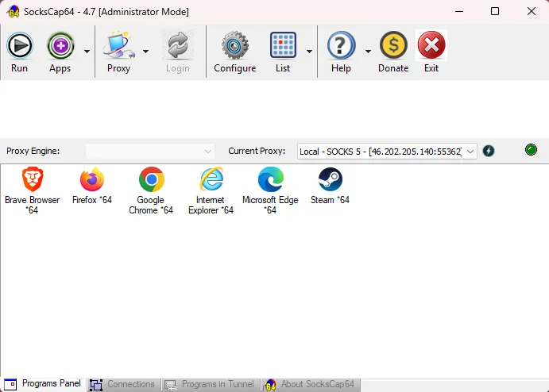Open the Current Proxy dropdown

click(x=387, y=151)
